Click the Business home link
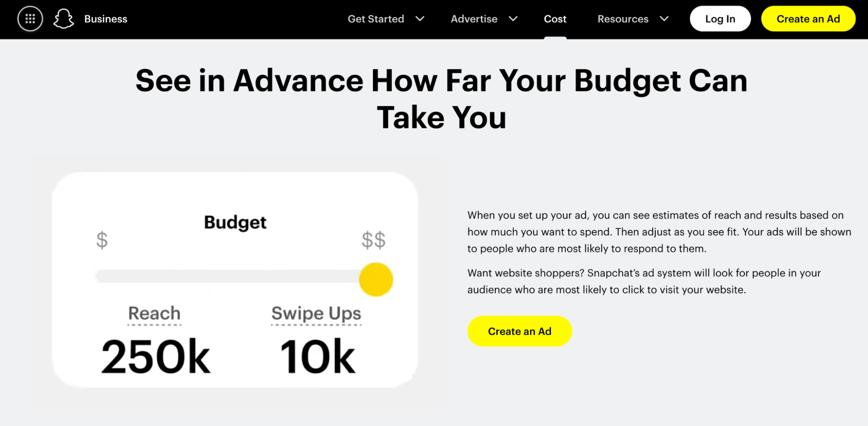This screenshot has height=426, width=868. pos(106,19)
